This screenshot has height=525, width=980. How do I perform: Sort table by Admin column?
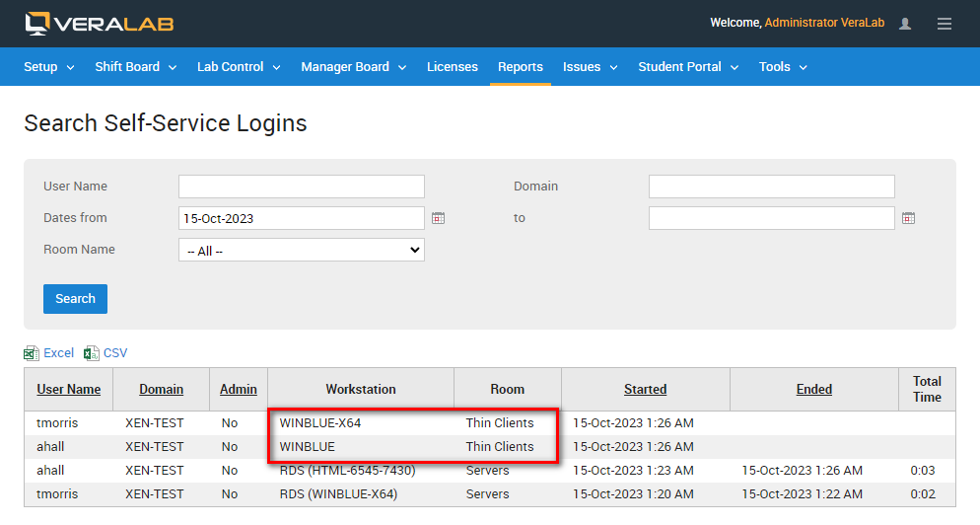click(x=239, y=389)
